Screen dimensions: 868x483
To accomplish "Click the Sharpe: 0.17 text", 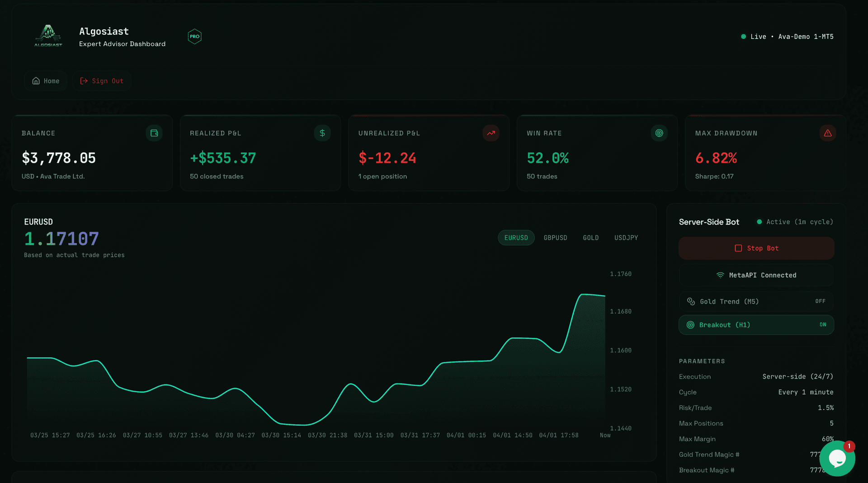I will pos(714,176).
